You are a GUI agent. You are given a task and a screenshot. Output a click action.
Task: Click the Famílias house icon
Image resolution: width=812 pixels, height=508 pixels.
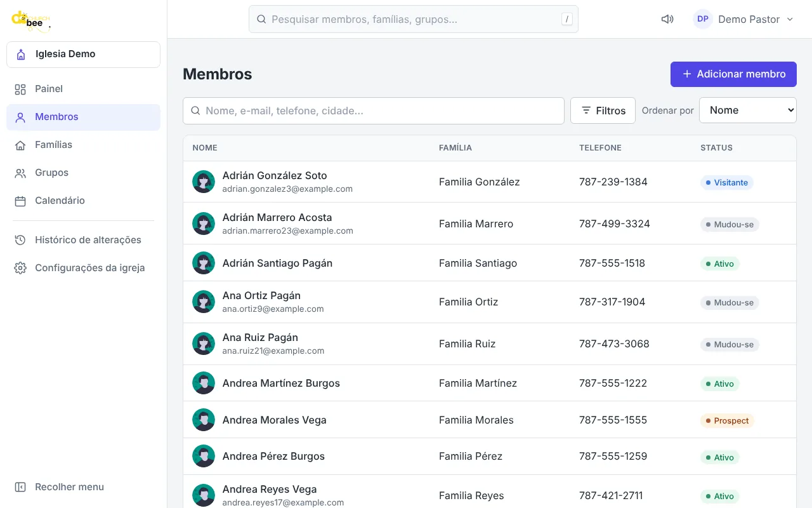[20, 145]
